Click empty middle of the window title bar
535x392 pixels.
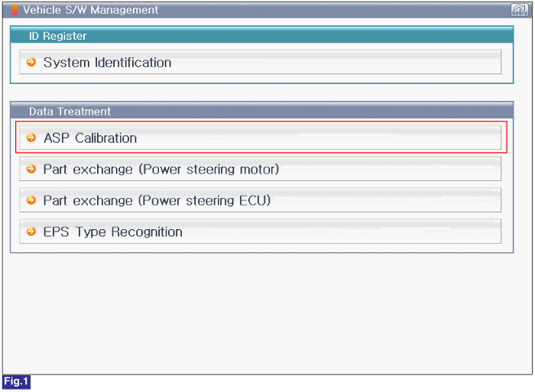point(335,10)
